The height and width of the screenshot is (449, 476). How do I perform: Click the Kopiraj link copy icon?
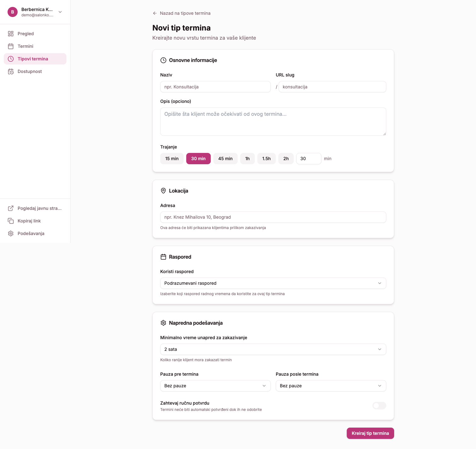[11, 221]
